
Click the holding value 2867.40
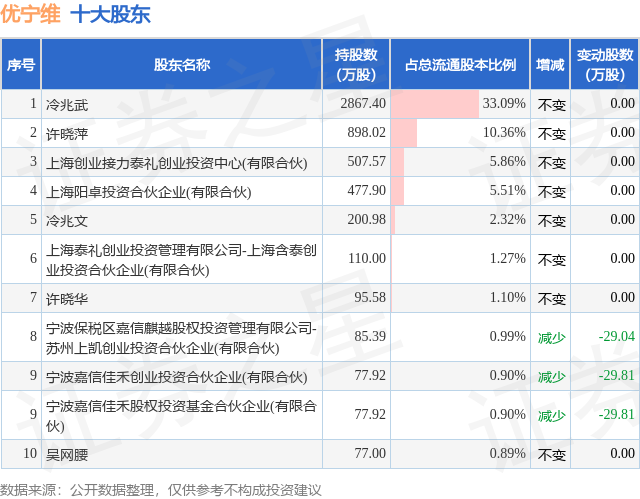pos(363,103)
